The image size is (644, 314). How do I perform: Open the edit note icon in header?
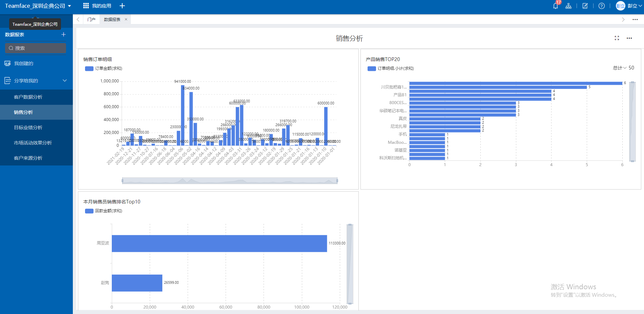pos(585,6)
